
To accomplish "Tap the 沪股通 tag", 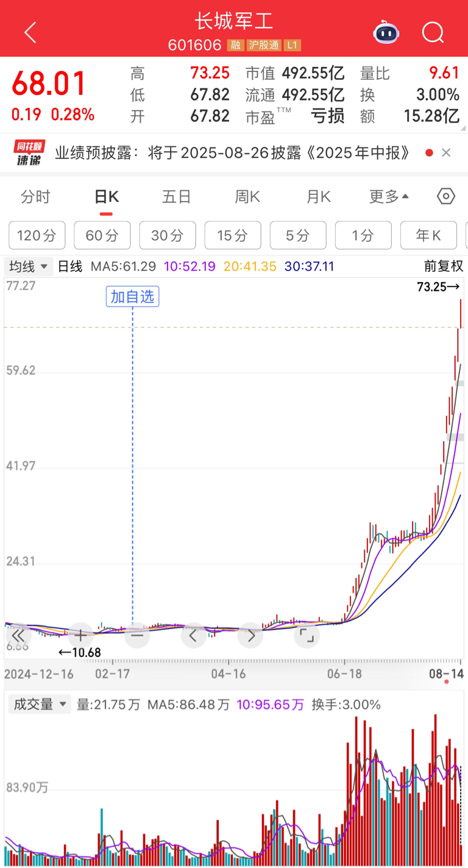I will pyautogui.click(x=264, y=46).
